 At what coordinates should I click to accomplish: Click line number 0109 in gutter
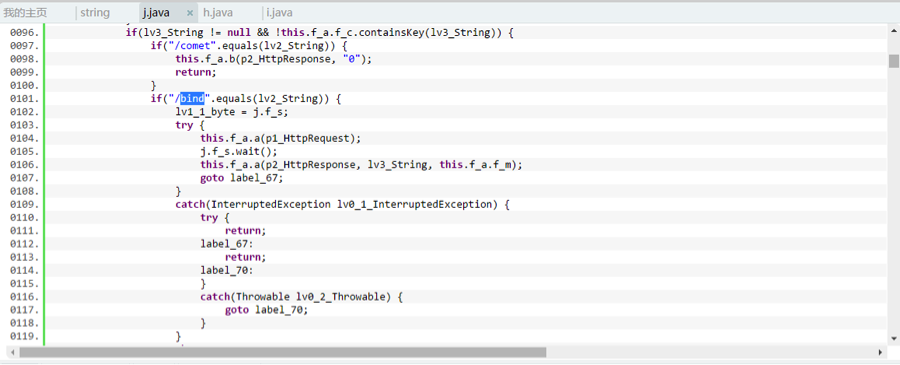[25, 204]
